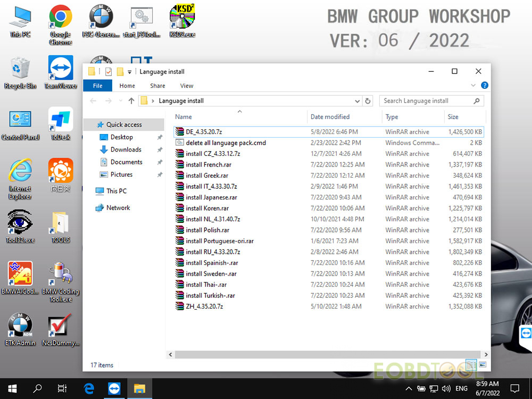Launch Google Chrome desktop shortcut

coord(61,25)
